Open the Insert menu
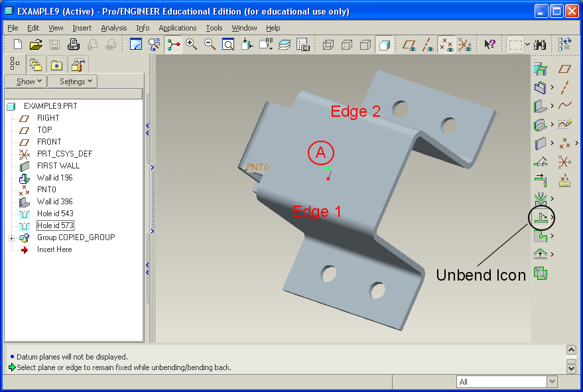The height and width of the screenshot is (392, 583). (82, 28)
